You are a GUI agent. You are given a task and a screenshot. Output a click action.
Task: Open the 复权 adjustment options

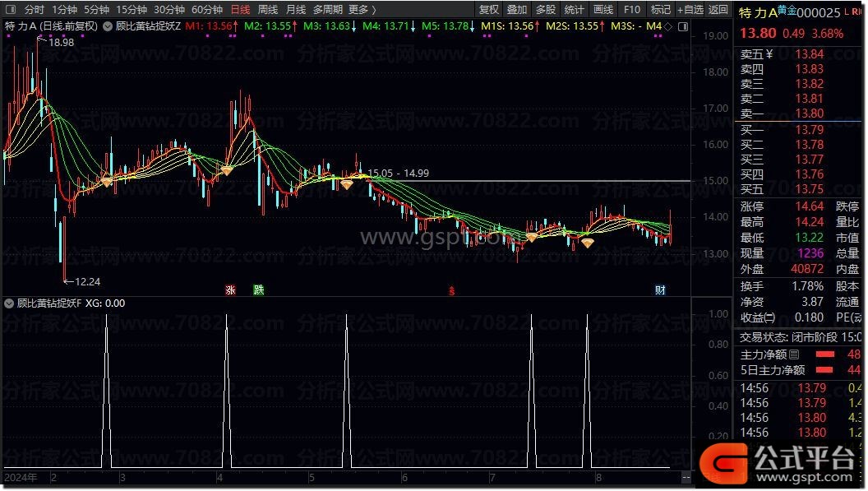click(489, 9)
